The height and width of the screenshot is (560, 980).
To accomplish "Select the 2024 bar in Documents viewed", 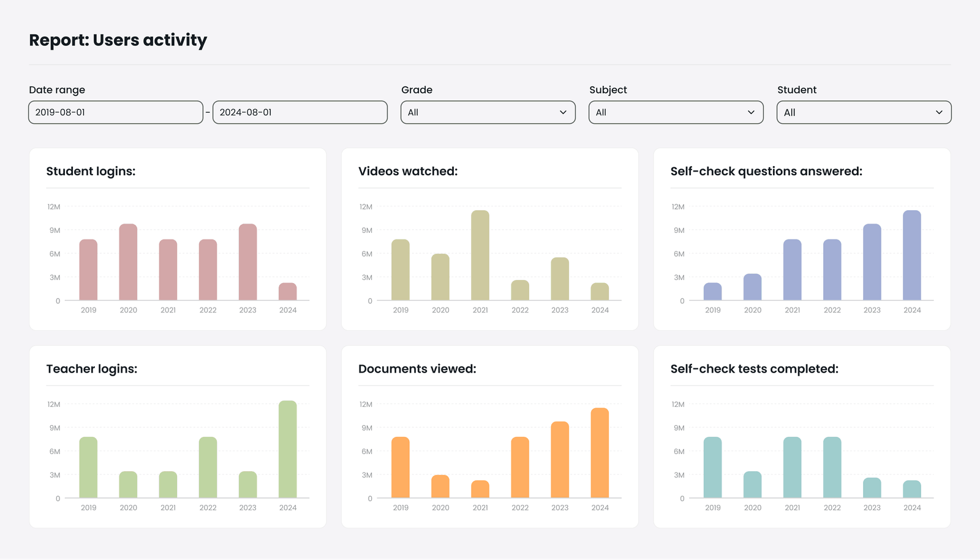I will pyautogui.click(x=600, y=453).
